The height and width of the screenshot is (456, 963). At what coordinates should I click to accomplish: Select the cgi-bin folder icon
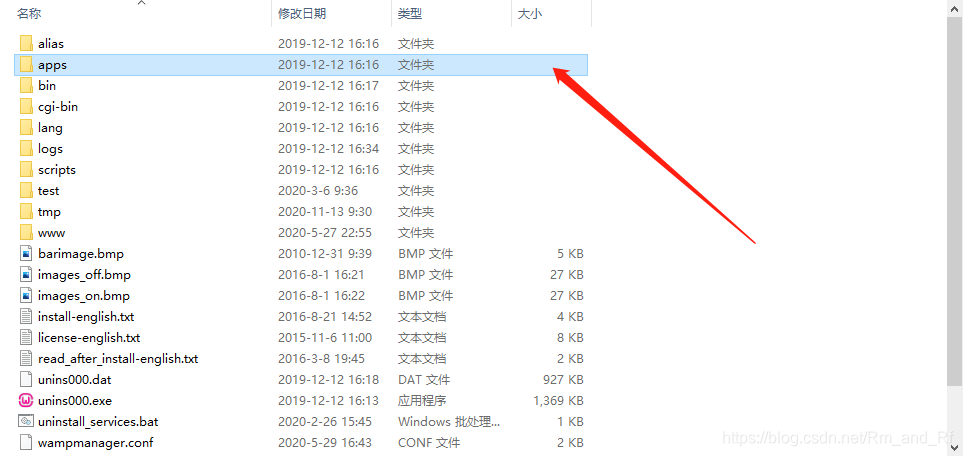[26, 106]
